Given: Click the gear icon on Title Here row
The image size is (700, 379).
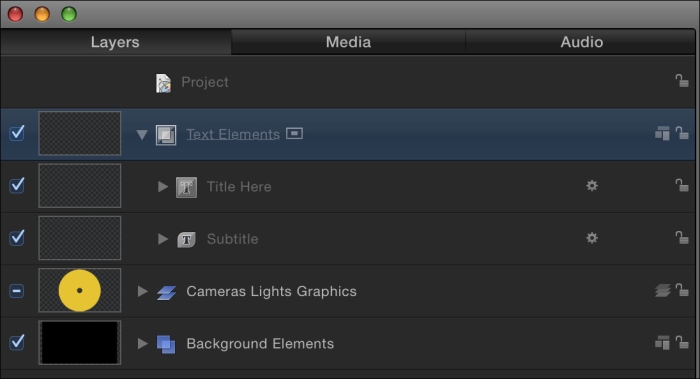Looking at the screenshot, I should click(x=592, y=186).
